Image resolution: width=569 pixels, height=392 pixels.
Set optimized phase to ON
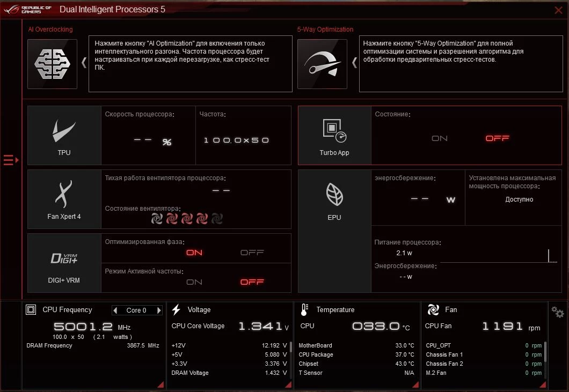point(194,253)
